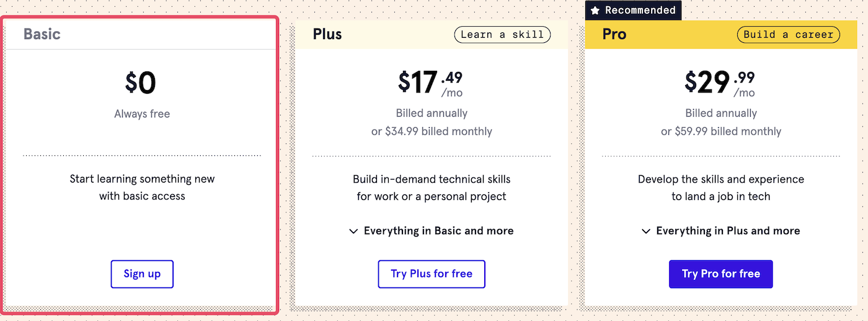Expand Everything in Plus and more

click(x=720, y=231)
